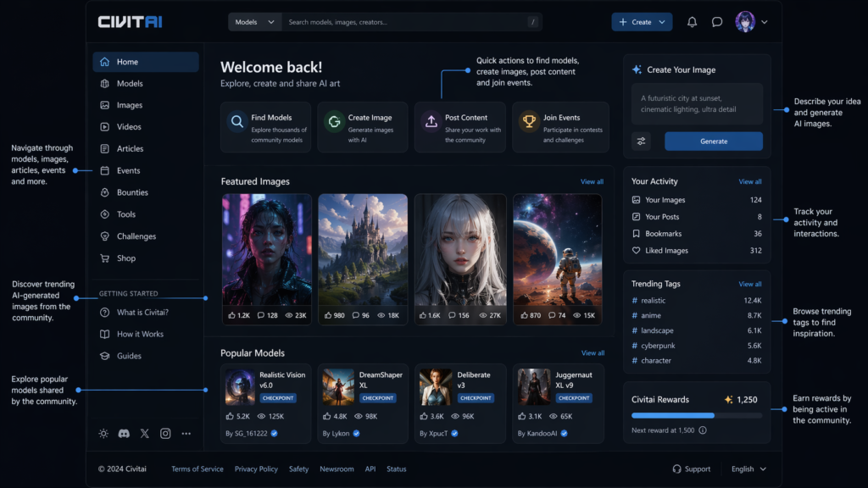Click the notification bell icon
This screenshot has width=868, height=488.
[692, 21]
